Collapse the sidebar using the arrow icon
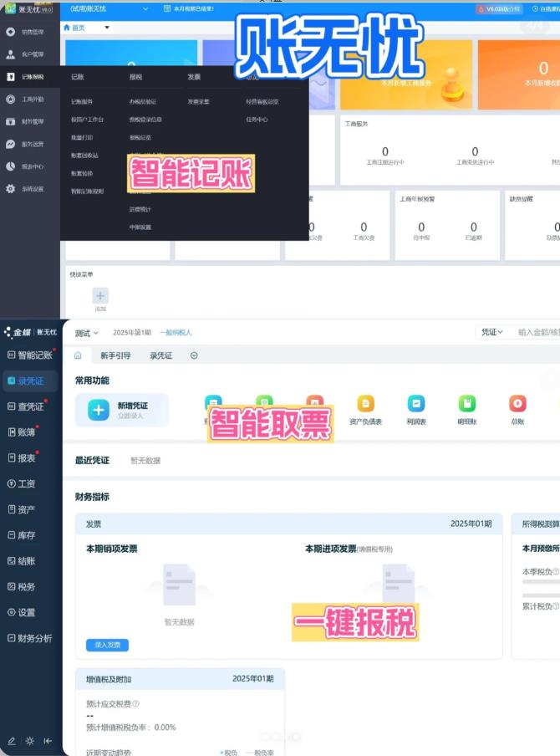Viewport: 560px width, 756px height. (48, 741)
